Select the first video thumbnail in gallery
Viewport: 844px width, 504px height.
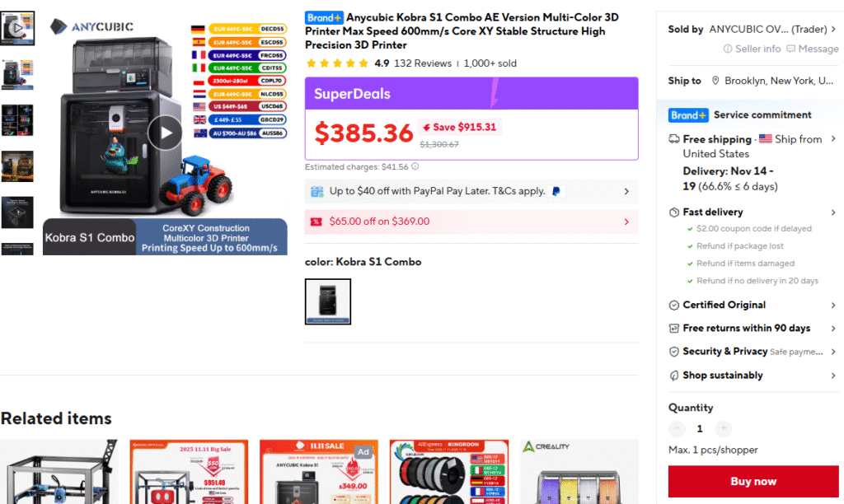(x=17, y=28)
